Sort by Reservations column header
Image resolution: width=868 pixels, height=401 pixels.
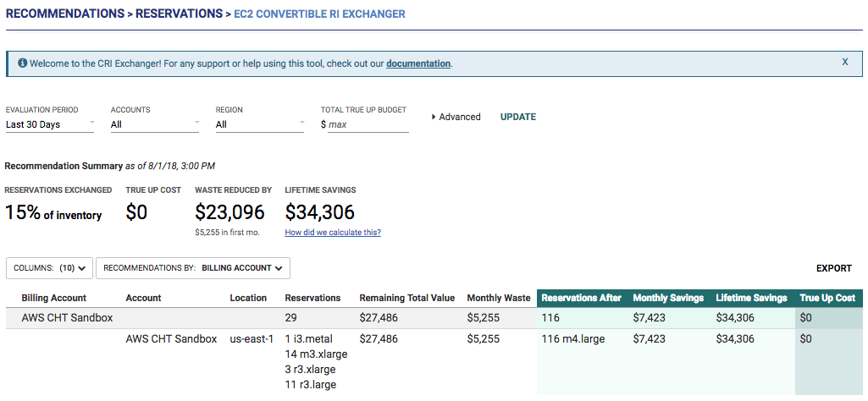312,298
